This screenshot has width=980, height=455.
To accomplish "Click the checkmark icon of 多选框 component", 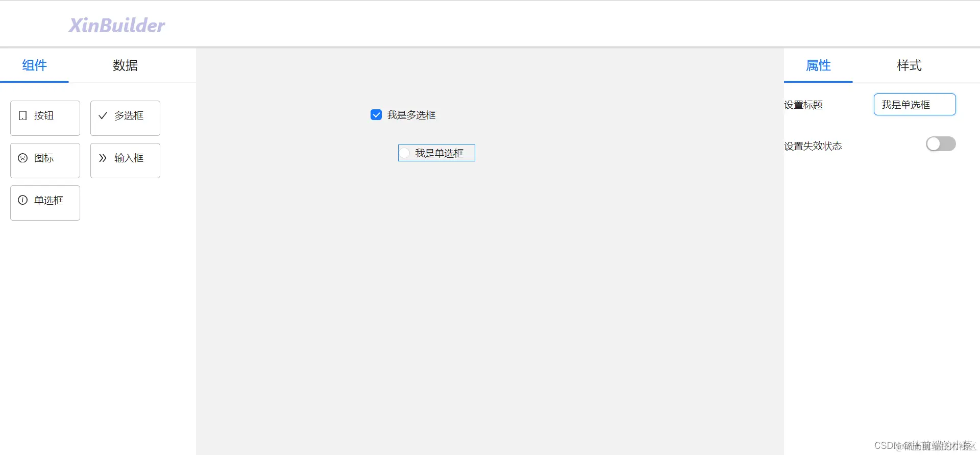I will coord(103,115).
